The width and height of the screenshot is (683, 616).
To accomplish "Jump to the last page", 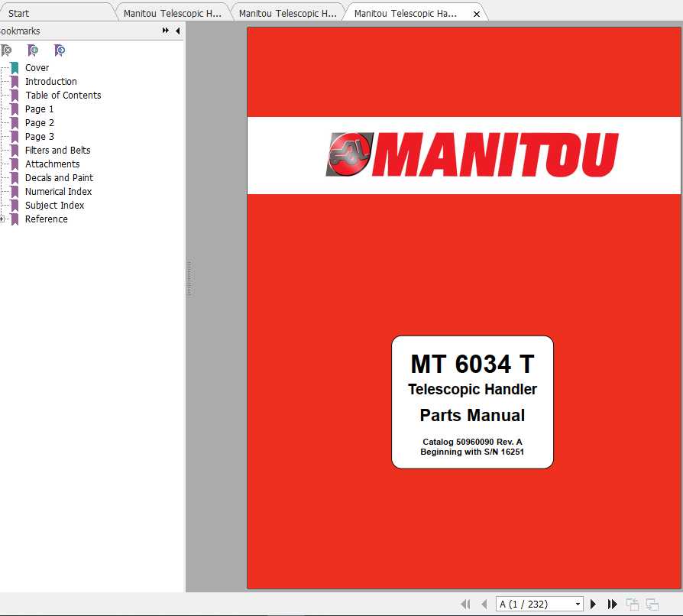I will coord(613,604).
